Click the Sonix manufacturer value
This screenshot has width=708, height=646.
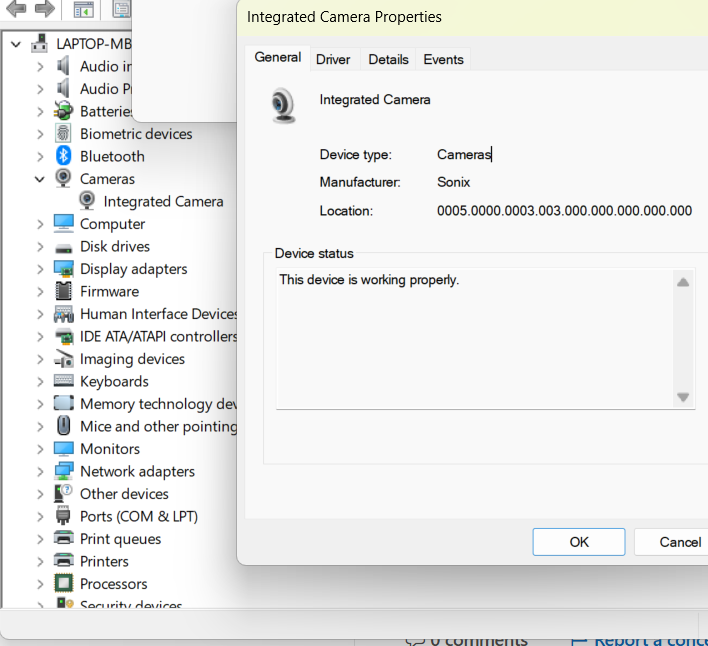pos(453,182)
